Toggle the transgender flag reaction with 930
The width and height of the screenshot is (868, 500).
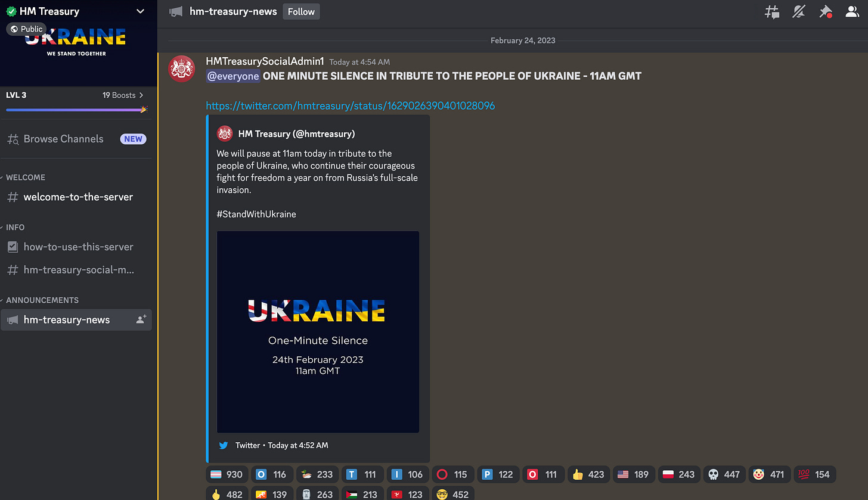point(227,474)
